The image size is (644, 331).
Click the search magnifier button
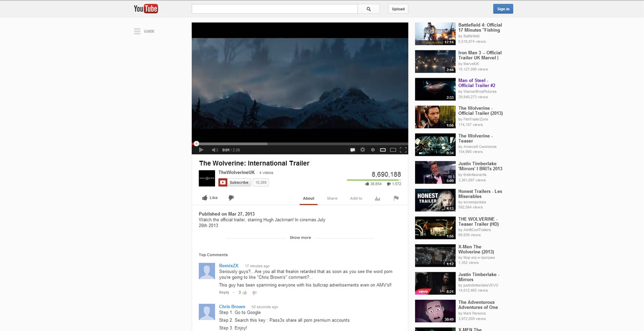tap(369, 9)
